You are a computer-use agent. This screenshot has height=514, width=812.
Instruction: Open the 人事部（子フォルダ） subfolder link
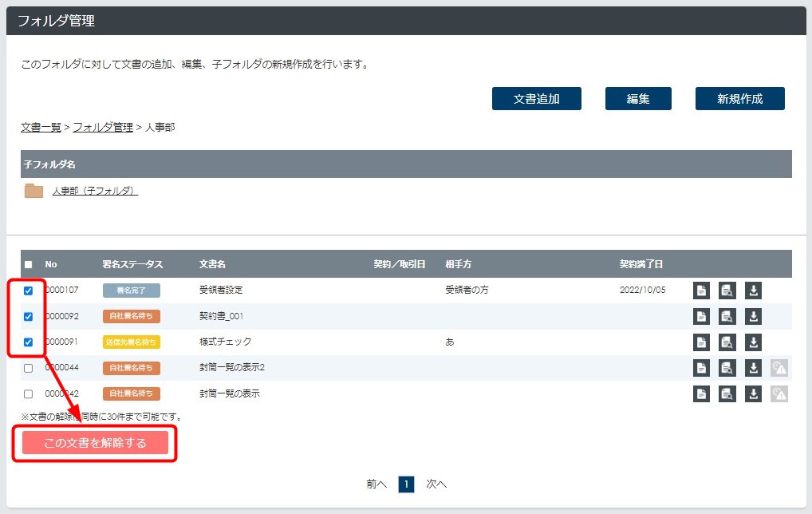tap(95, 191)
